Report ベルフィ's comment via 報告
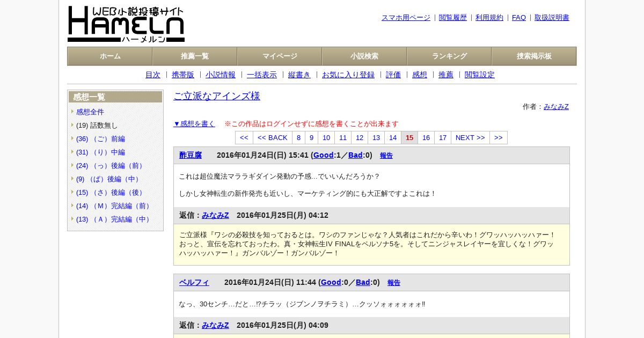This screenshot has height=338, width=644. (394, 283)
